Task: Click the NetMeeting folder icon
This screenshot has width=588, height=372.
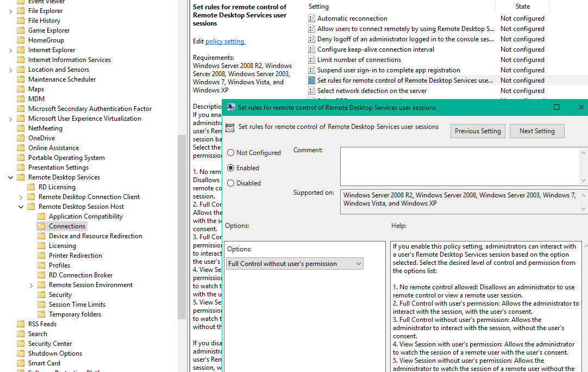Action: click(21, 128)
